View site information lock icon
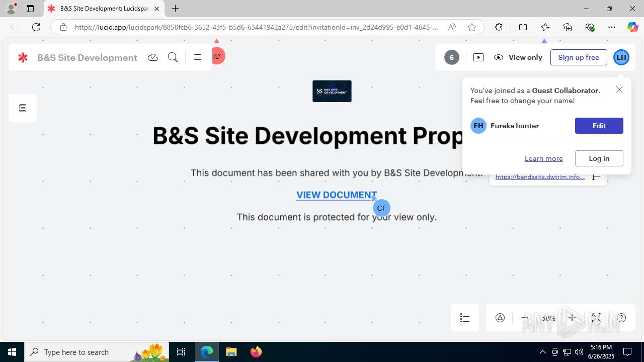Image resolution: width=644 pixels, height=362 pixels. pos(63,27)
